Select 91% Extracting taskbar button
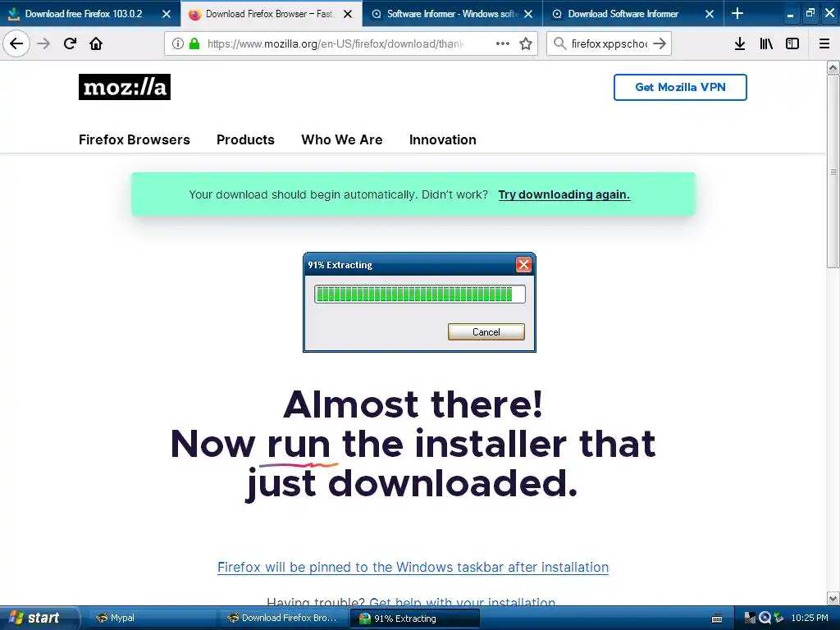This screenshot has height=630, width=840. pos(414,619)
